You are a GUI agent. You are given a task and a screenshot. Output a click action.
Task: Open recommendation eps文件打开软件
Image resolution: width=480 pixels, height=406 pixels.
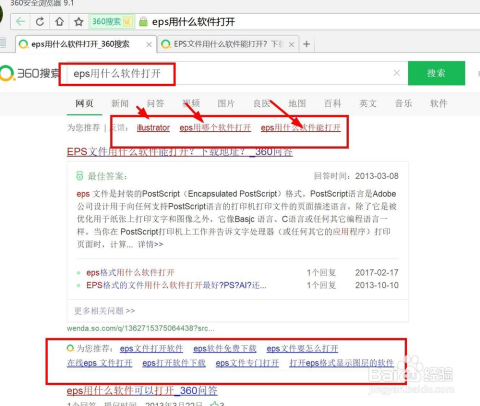151,349
